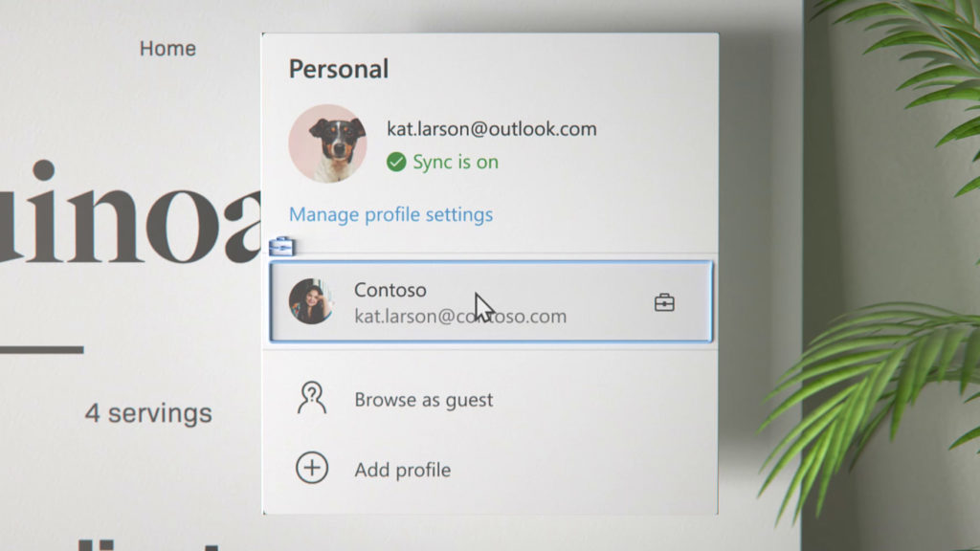The height and width of the screenshot is (551, 980).
Task: Click the Personal profile heading
Action: (x=338, y=69)
